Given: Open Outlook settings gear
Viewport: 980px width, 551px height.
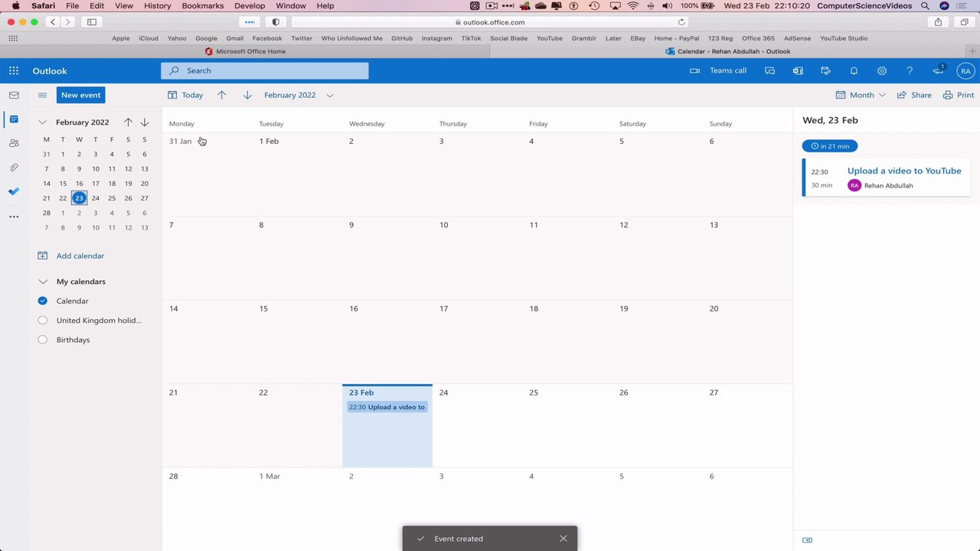Looking at the screenshot, I should coord(882,70).
